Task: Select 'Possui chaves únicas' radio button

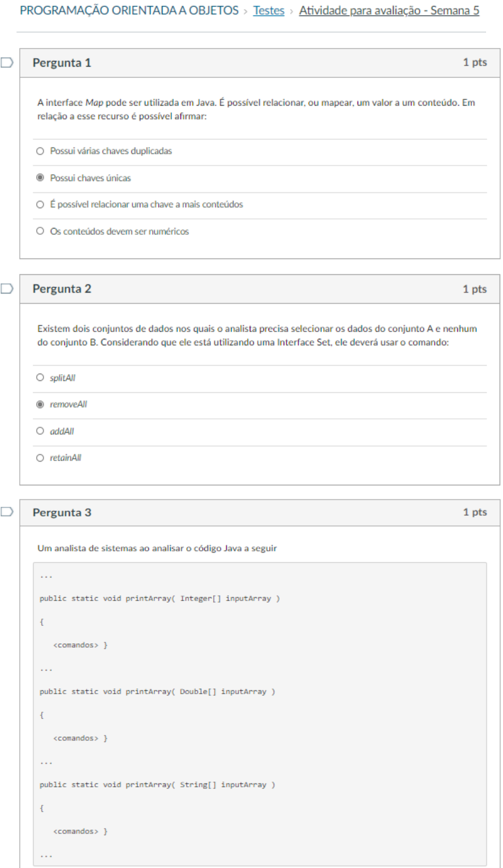Action: tap(39, 178)
